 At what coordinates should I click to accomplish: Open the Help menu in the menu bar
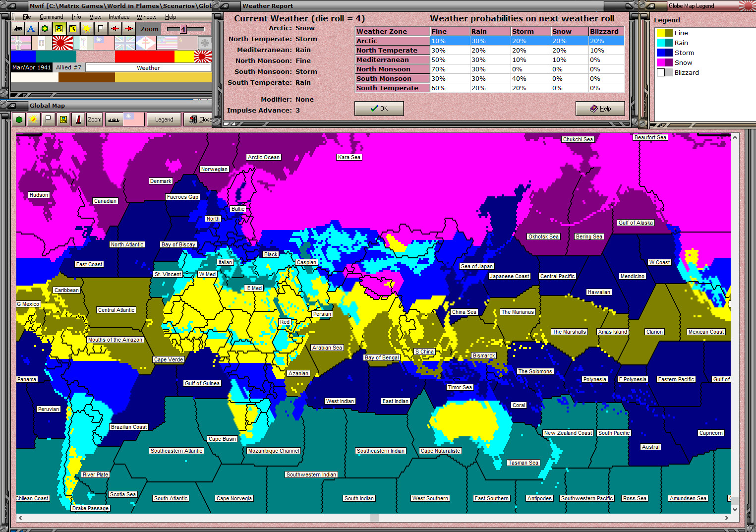171,17
